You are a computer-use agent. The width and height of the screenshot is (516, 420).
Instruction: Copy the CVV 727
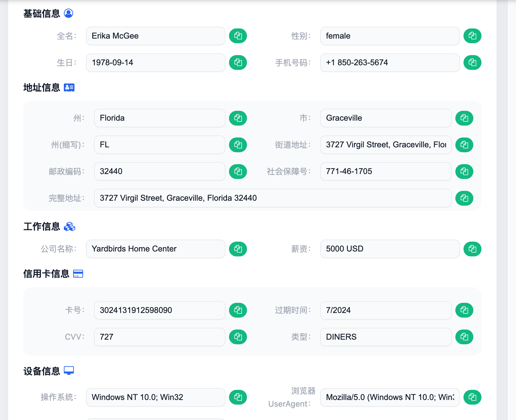point(238,337)
